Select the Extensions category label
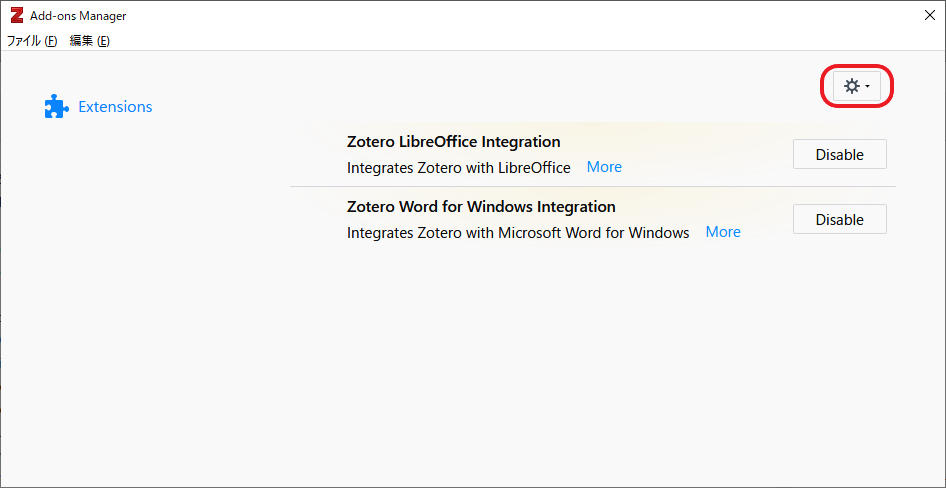Screen dimensions: 946x488 [x=115, y=107]
